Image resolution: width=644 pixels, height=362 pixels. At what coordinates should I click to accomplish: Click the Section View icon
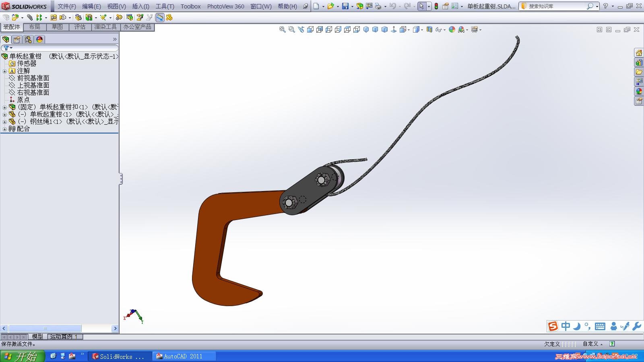(x=429, y=29)
